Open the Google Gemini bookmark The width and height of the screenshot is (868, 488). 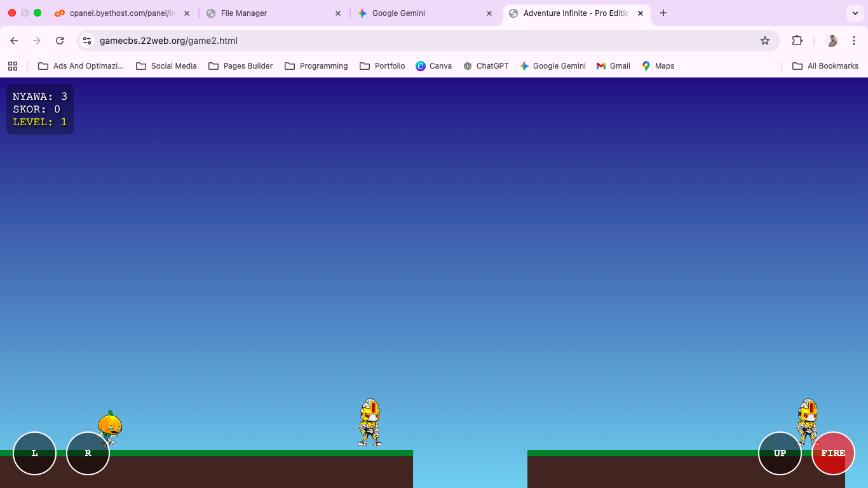(553, 65)
